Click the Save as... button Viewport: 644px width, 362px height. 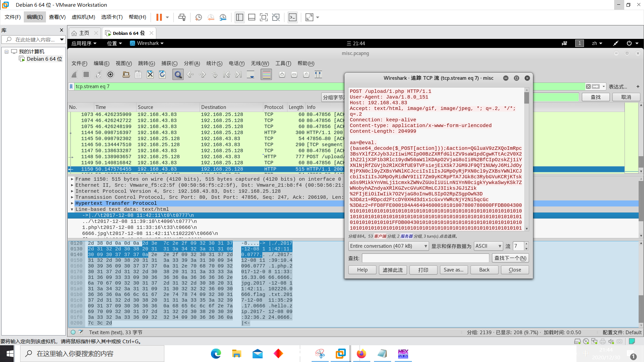coord(453,270)
